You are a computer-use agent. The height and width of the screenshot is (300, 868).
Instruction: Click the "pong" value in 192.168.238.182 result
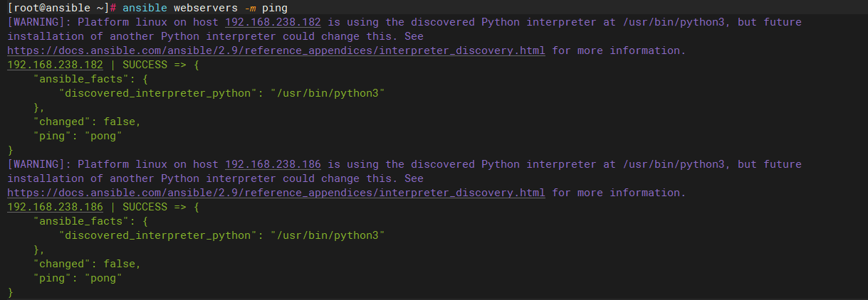[x=103, y=136]
